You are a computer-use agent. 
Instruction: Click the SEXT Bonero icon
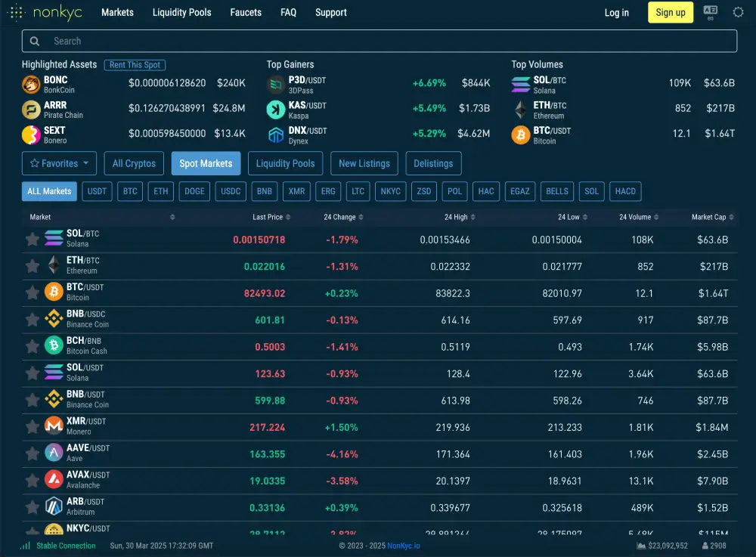click(31, 135)
